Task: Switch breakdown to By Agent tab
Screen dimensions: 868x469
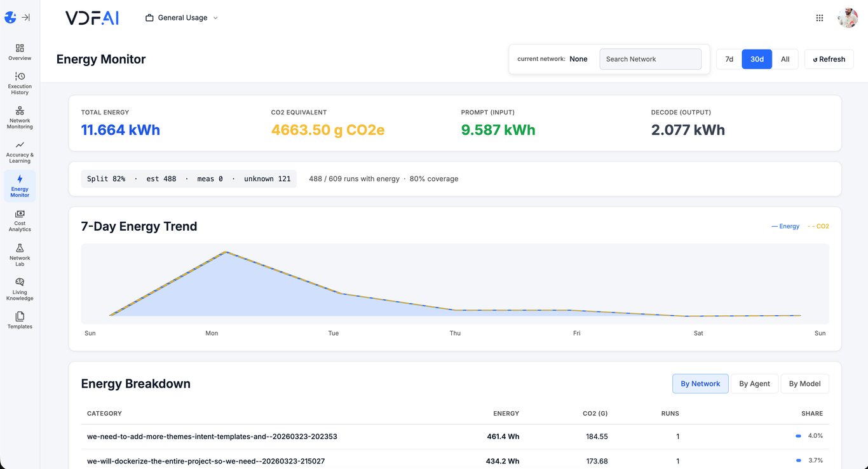Action: point(754,384)
